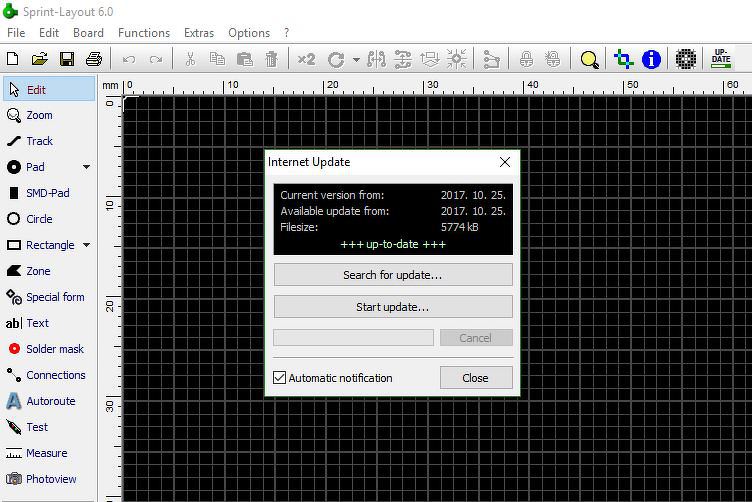Paste from clipboard with the paste icon

(x=245, y=59)
